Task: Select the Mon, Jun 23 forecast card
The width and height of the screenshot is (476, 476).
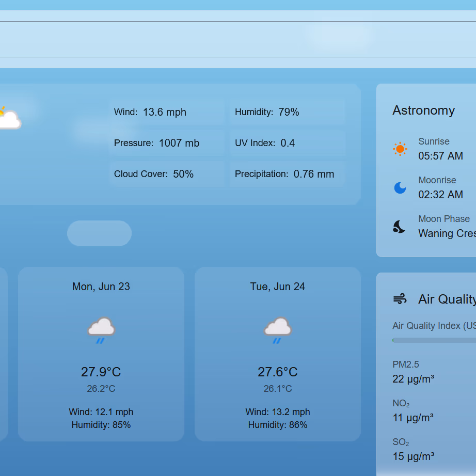Action: coord(101,354)
